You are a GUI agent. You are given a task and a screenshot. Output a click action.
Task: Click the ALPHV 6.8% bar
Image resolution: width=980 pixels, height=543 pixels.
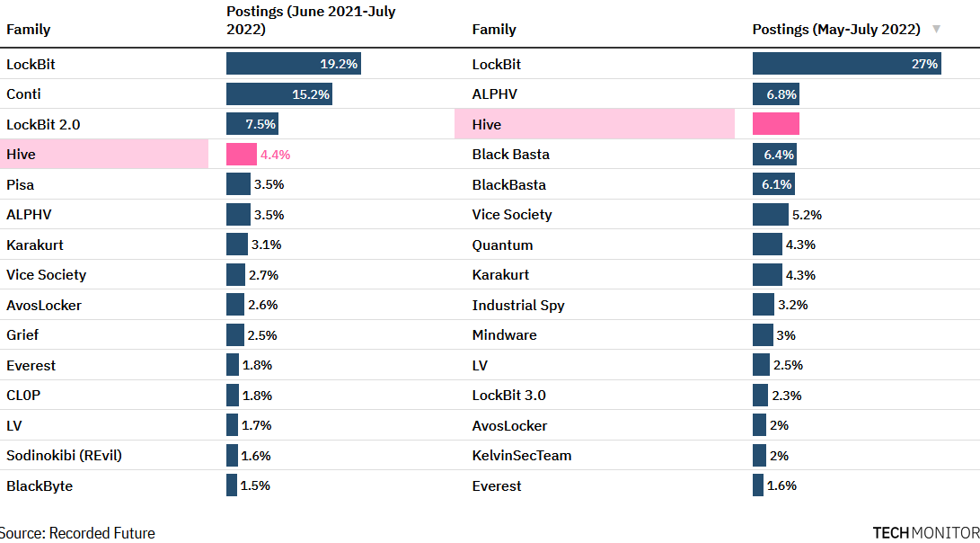[775, 94]
